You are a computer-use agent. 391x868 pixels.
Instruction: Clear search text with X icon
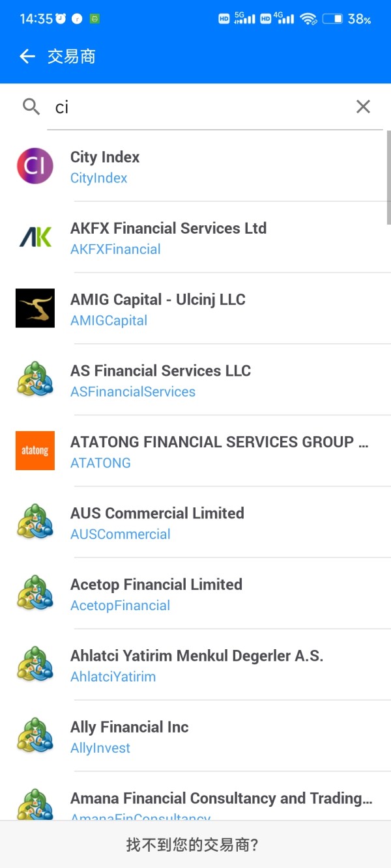coord(363,107)
